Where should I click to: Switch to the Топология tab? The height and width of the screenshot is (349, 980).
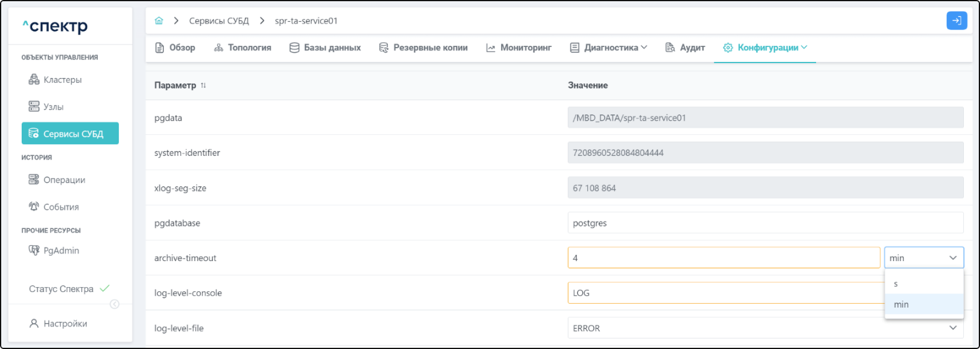click(x=243, y=48)
